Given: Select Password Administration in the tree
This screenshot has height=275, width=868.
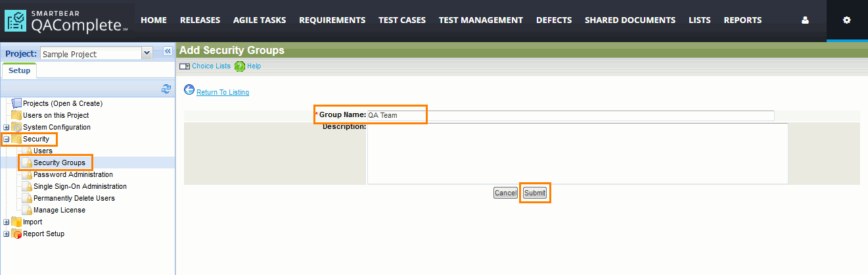Looking at the screenshot, I should [73, 175].
